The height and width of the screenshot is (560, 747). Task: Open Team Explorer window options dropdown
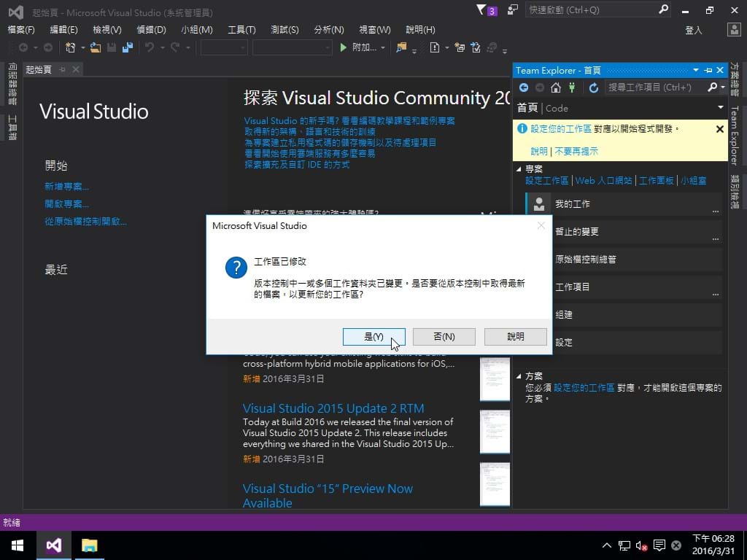pos(696,70)
